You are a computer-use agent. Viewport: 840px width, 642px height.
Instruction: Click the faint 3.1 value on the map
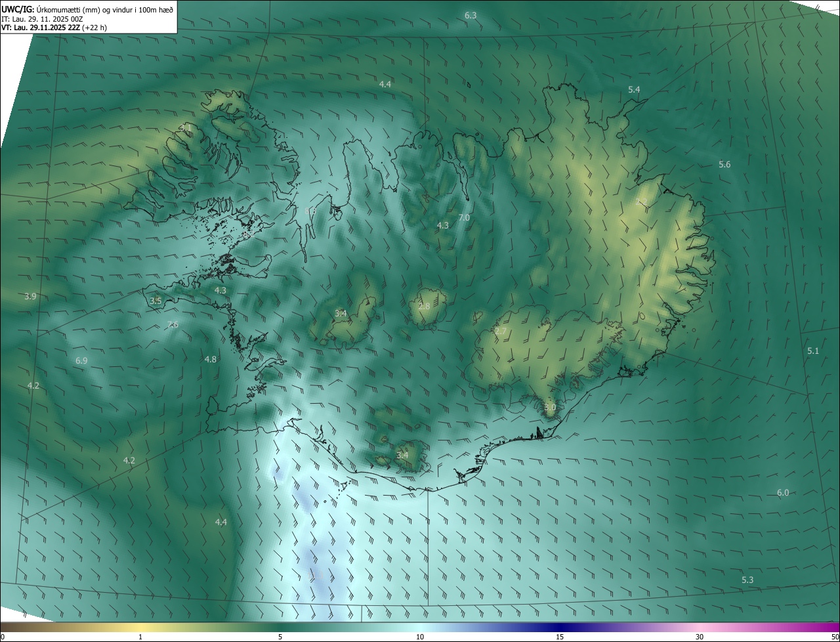click(185, 128)
